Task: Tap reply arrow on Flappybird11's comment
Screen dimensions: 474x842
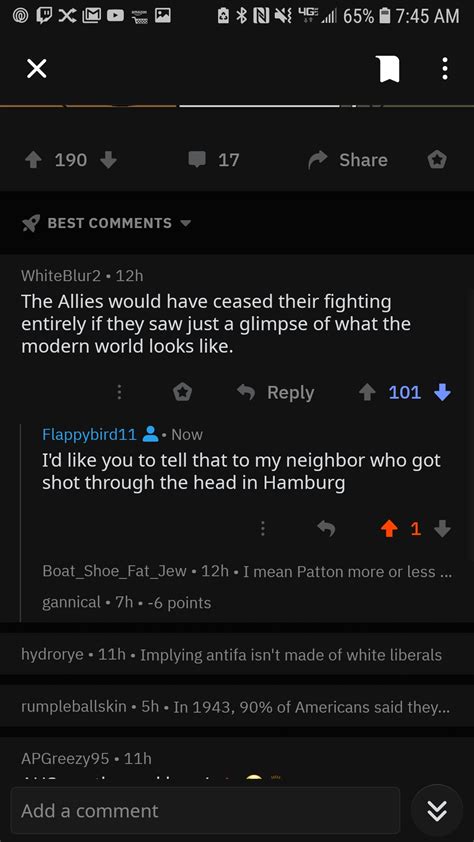Action: click(326, 529)
